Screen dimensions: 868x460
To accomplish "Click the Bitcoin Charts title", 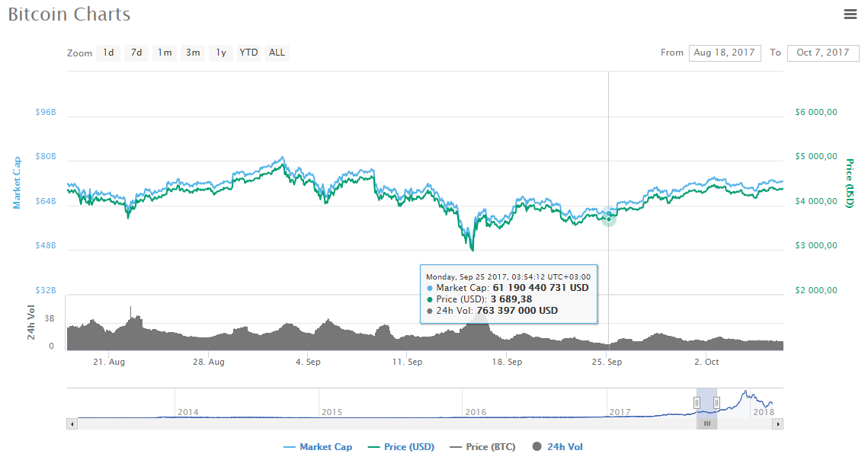I will (x=69, y=14).
